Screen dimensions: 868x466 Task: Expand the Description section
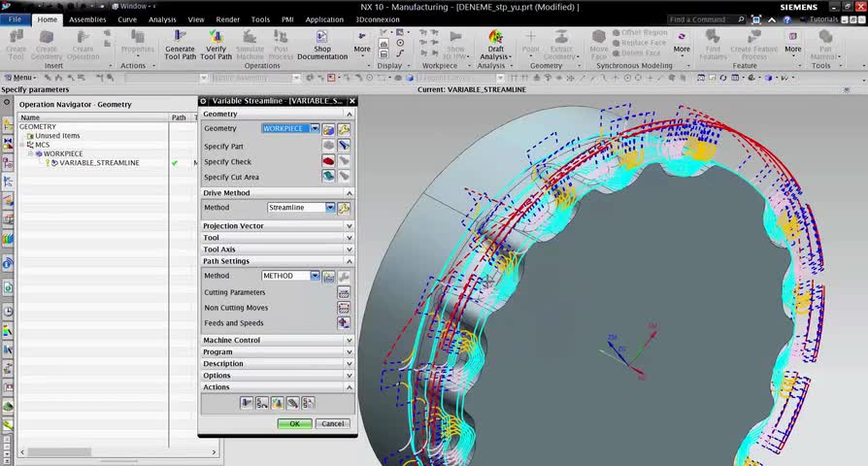point(278,363)
